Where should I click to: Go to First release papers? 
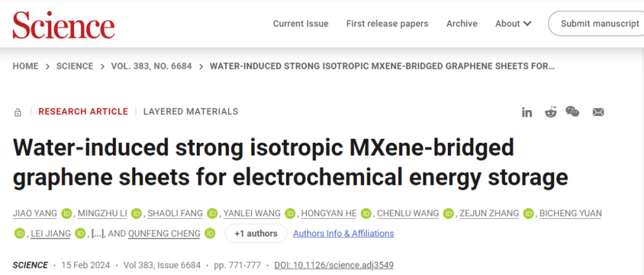point(387,24)
